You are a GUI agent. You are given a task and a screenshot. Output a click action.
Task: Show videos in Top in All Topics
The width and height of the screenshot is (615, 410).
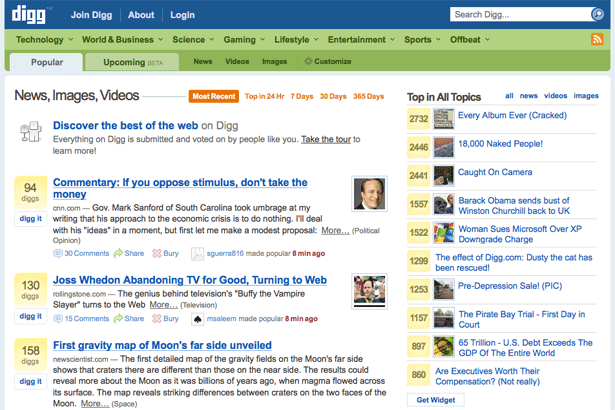(x=555, y=95)
